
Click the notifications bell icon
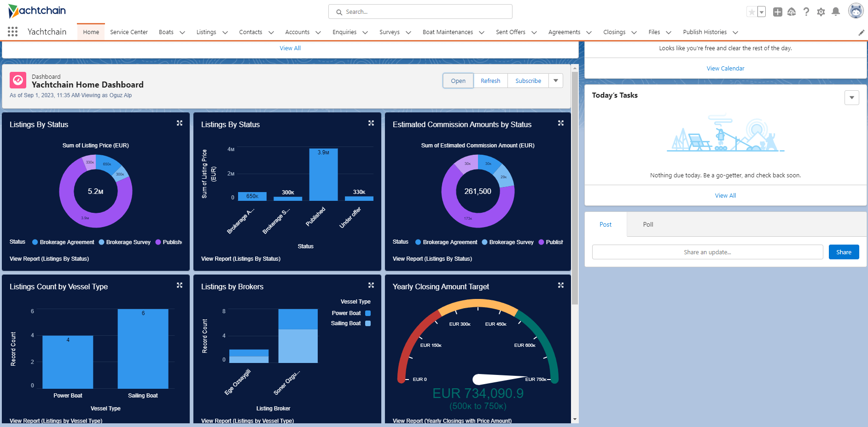[835, 12]
